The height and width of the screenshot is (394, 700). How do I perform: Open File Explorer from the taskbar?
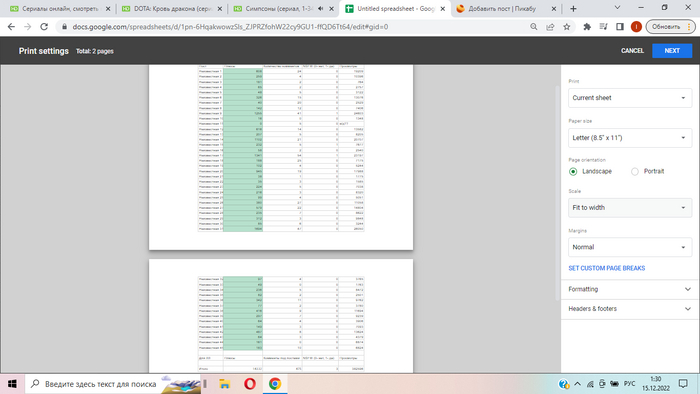(x=225, y=384)
